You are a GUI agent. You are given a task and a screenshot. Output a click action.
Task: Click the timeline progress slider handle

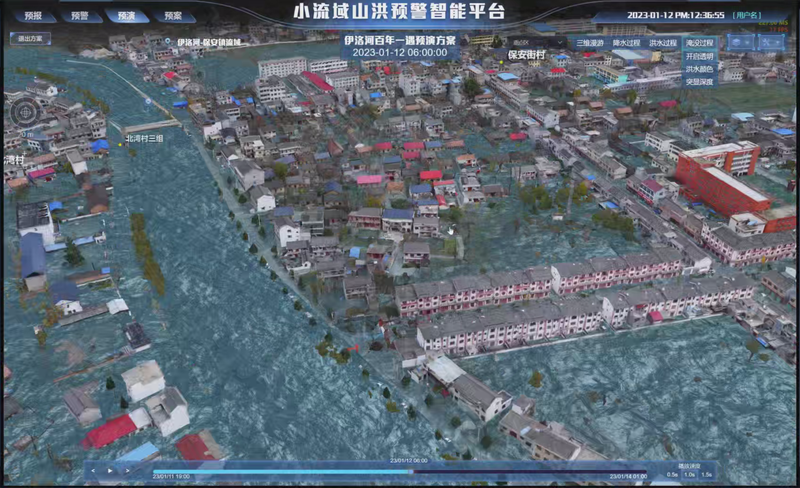click(410, 472)
